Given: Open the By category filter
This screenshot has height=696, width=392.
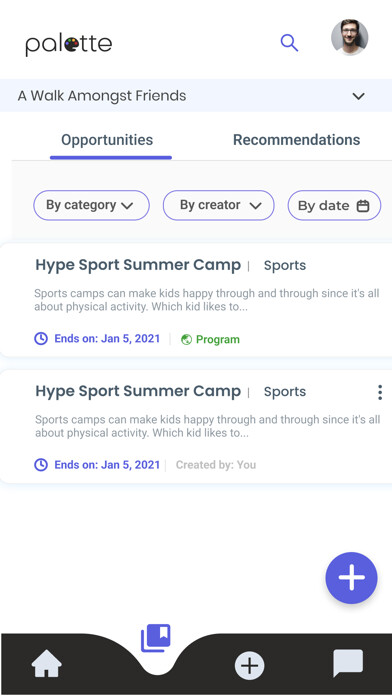Looking at the screenshot, I should 91,205.
